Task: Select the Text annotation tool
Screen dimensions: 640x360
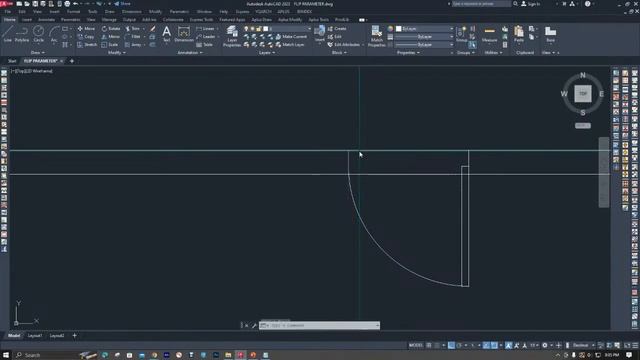Action: click(167, 34)
